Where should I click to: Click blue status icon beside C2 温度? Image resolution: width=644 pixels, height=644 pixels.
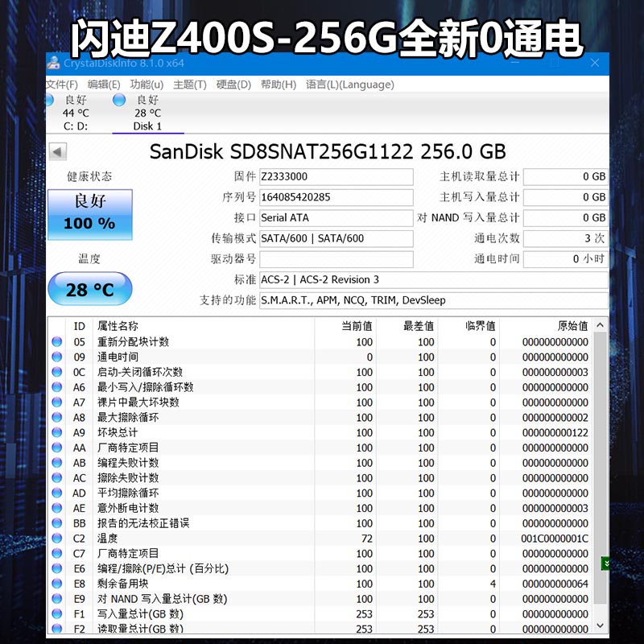pyautogui.click(x=56, y=538)
